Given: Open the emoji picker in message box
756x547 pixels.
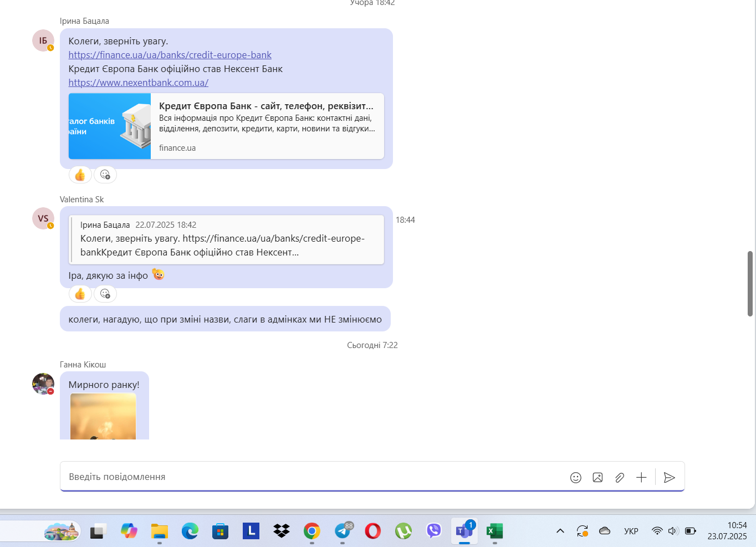Looking at the screenshot, I should tap(576, 478).
